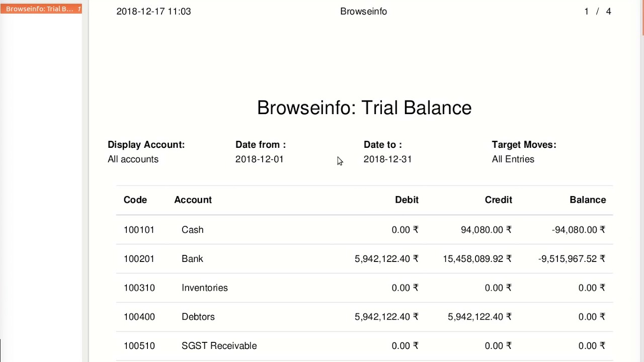This screenshot has width=644, height=362.
Task: Click the Target Moves: label
Action: click(x=524, y=144)
